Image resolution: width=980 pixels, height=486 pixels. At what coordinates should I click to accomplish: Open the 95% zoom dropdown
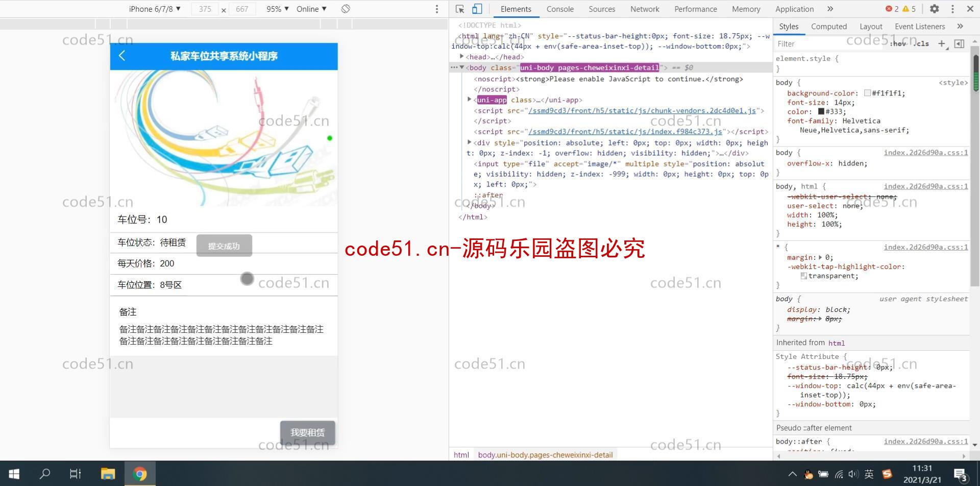click(x=278, y=9)
